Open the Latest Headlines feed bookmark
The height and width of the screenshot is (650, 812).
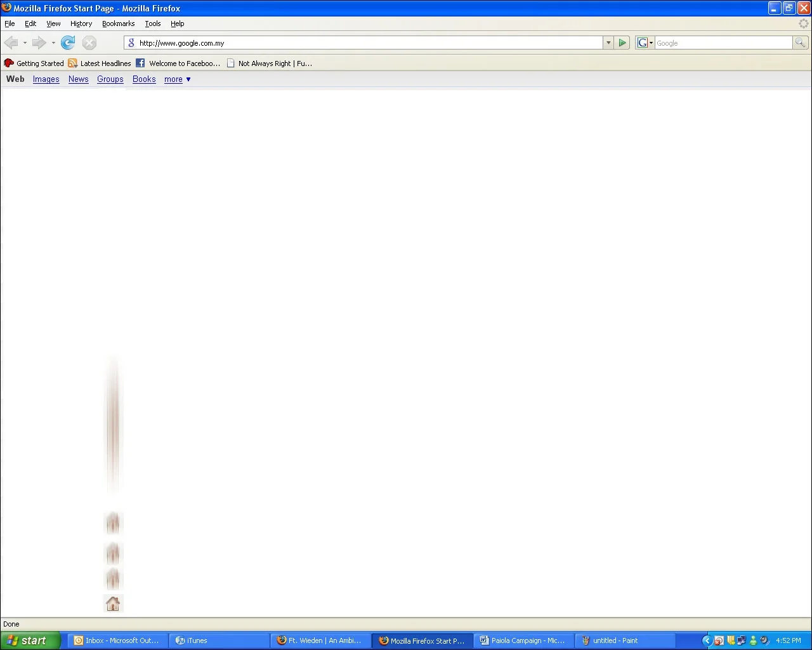point(100,63)
